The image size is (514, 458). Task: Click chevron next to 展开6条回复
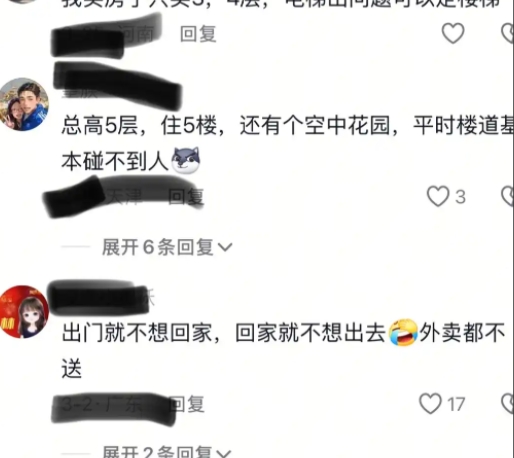pos(225,247)
